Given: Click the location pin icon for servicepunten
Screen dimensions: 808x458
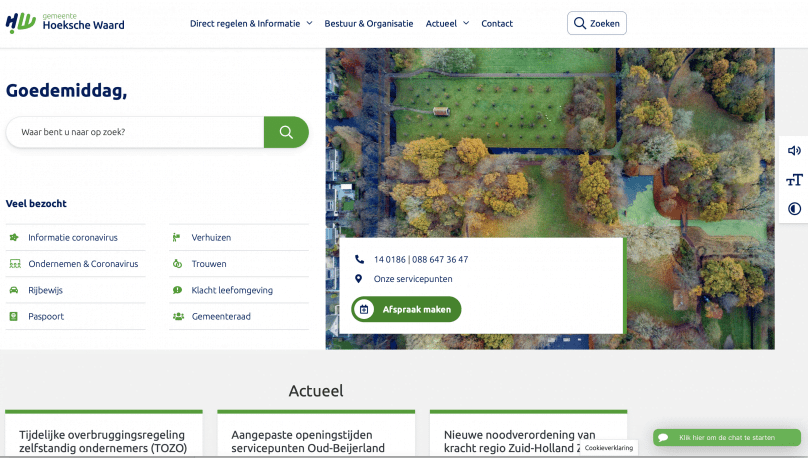Looking at the screenshot, I should pyautogui.click(x=359, y=279).
